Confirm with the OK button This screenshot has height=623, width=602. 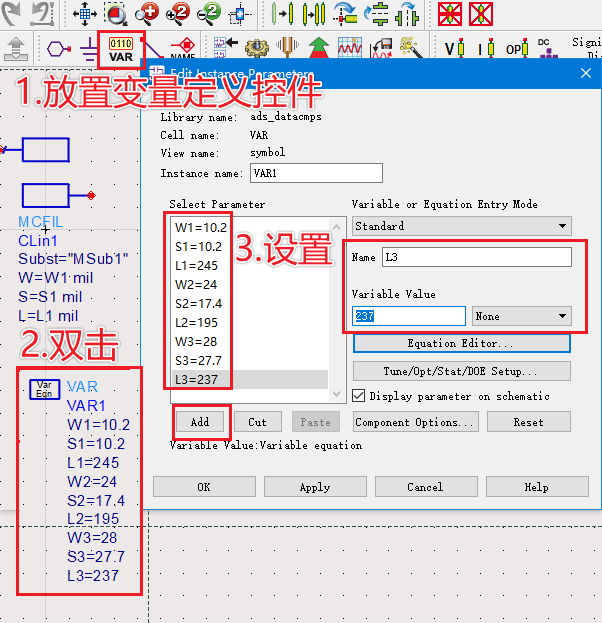204,487
